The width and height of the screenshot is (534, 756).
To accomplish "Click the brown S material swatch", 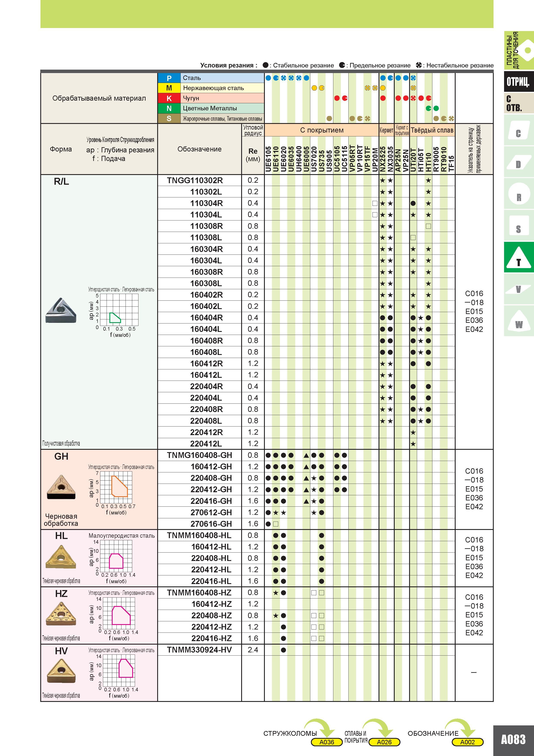I will click(169, 119).
